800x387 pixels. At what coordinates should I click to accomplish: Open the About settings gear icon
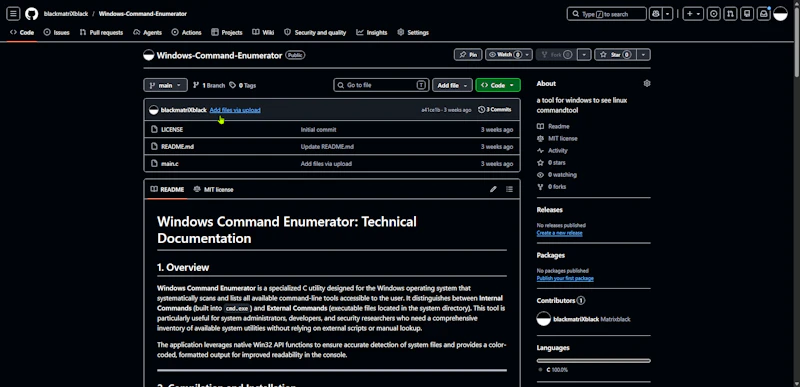click(x=646, y=84)
